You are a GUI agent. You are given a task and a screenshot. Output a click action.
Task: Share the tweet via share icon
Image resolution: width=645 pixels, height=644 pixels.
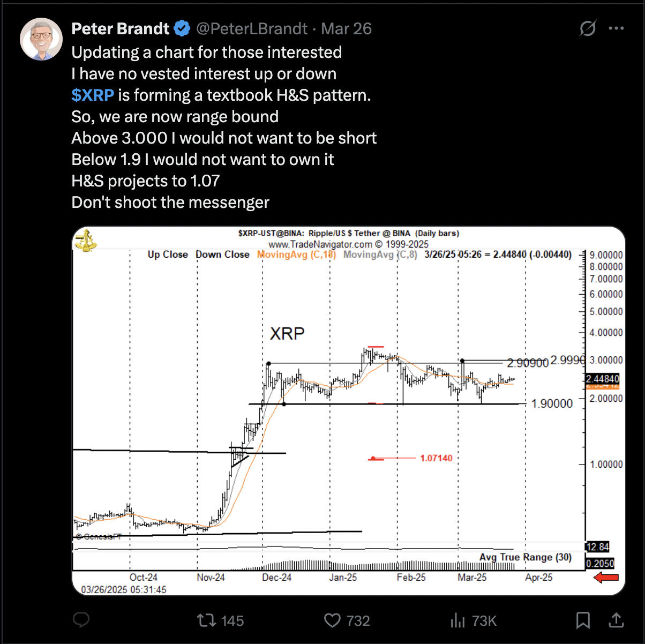pos(617,620)
